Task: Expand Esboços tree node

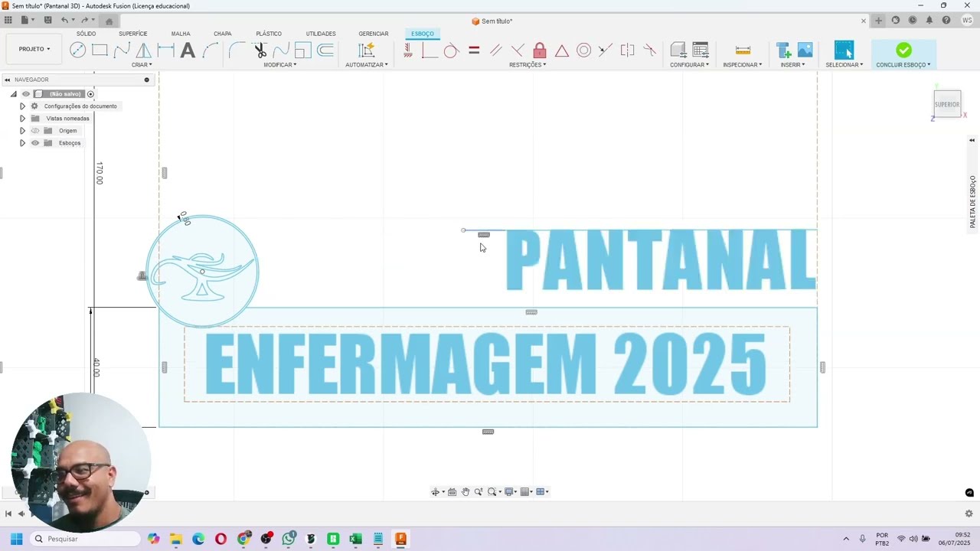Action: coord(22,143)
